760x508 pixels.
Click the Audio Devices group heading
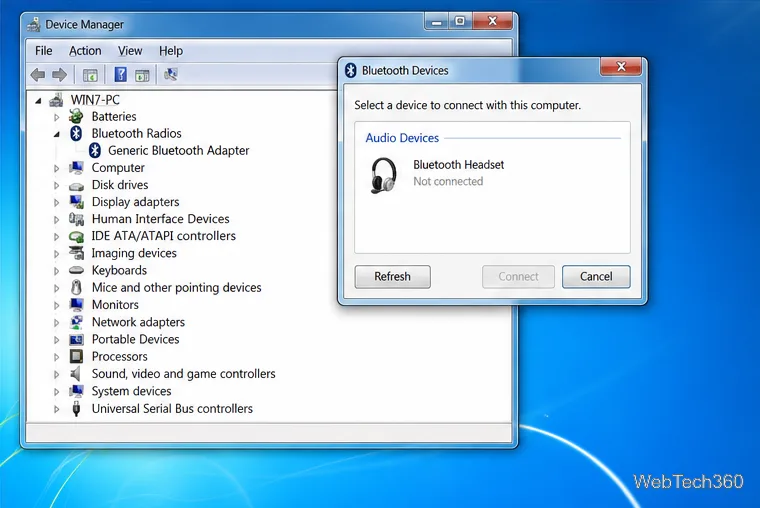click(x=402, y=138)
